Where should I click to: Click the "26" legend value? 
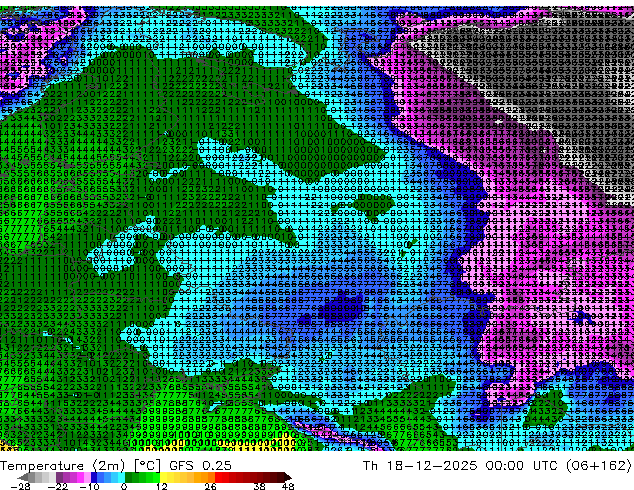pos(210,486)
